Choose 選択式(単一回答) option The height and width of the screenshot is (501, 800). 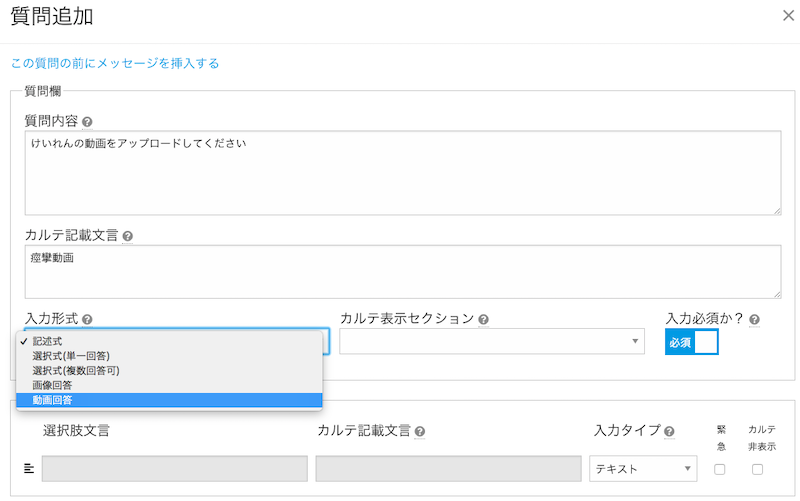pos(69,355)
